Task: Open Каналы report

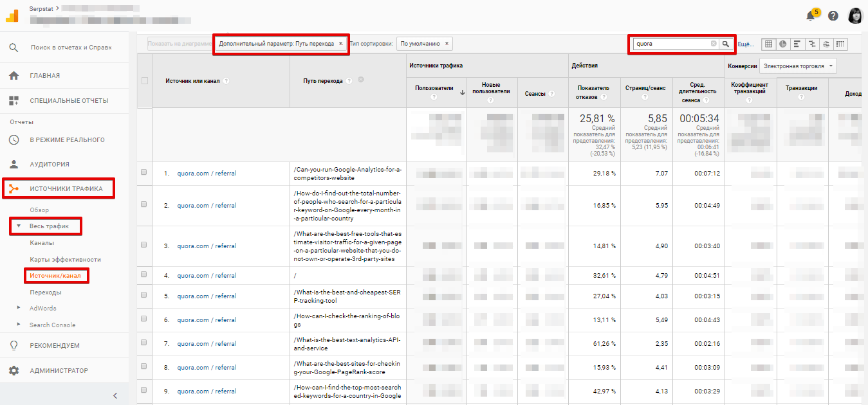Action: (42, 243)
